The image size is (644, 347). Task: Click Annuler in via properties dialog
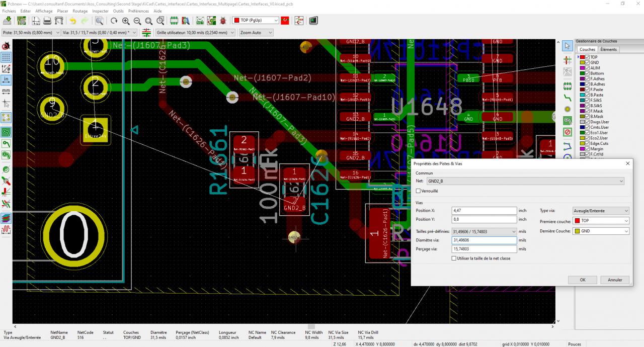click(x=615, y=280)
